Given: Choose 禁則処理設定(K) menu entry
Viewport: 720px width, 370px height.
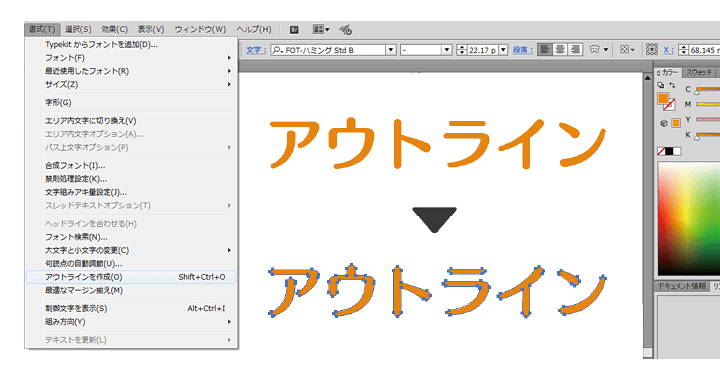Looking at the screenshot, I should point(131,179).
